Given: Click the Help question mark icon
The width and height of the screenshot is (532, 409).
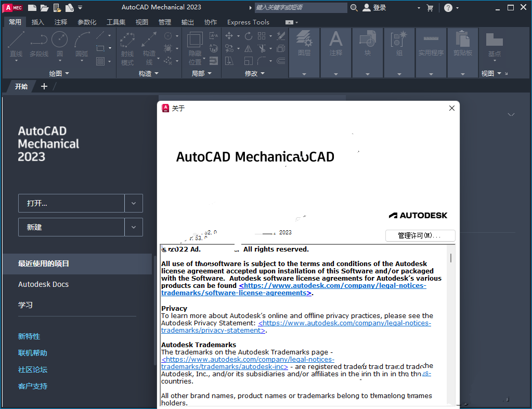Looking at the screenshot, I should pyautogui.click(x=448, y=8).
